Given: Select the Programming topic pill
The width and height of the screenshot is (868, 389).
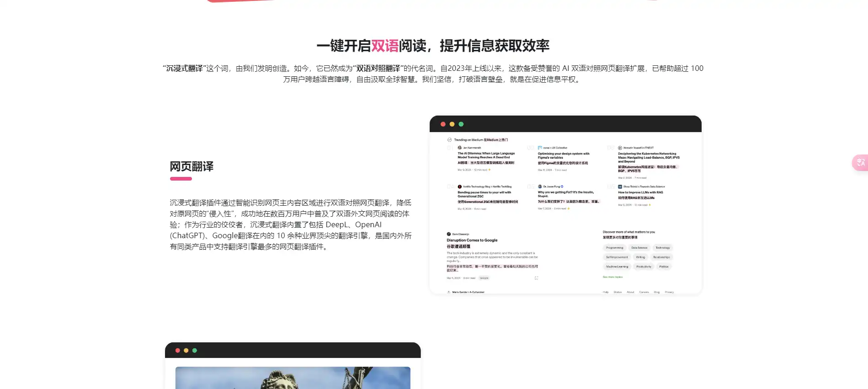Looking at the screenshot, I should click(x=614, y=248).
